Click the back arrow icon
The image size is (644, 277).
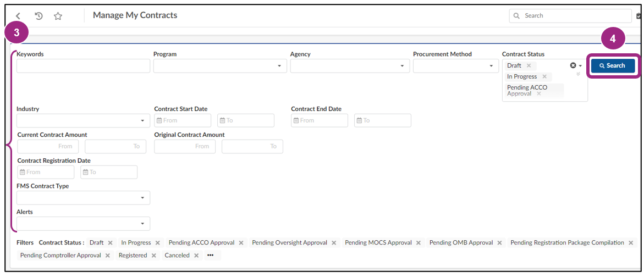19,16
